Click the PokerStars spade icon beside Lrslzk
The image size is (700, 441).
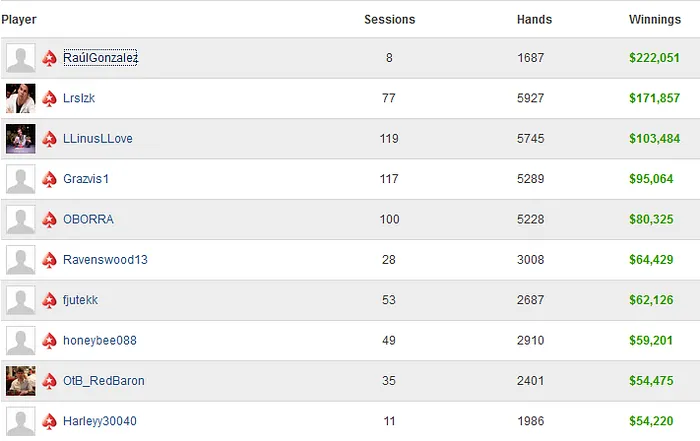tap(50, 99)
